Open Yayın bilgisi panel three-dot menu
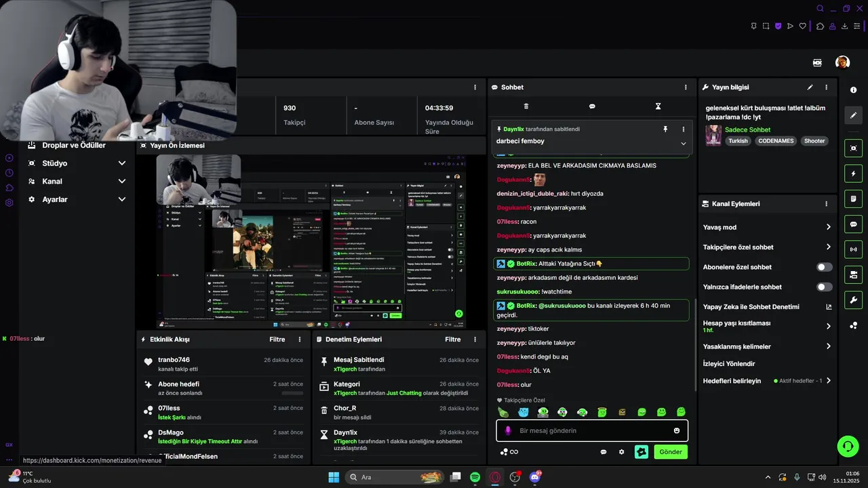This screenshot has height=488, width=868. (826, 87)
